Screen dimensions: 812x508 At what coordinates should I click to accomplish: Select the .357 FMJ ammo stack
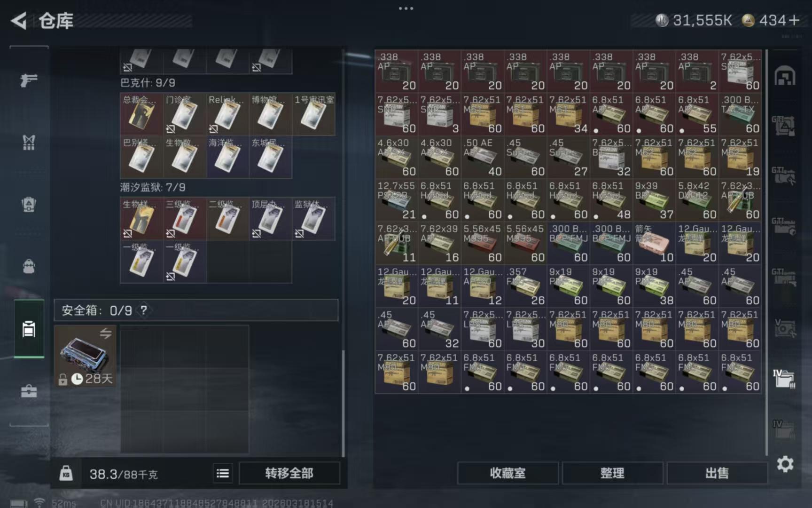point(525,286)
